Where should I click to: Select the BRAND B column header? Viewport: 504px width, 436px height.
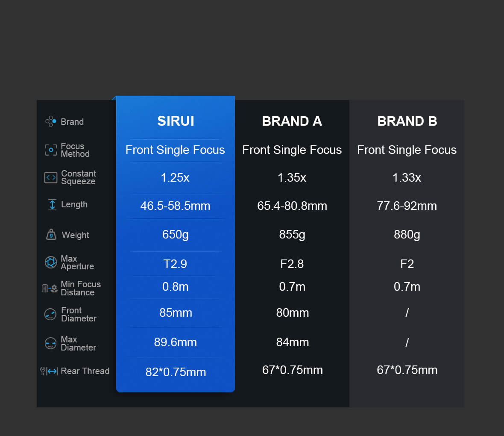tap(407, 121)
